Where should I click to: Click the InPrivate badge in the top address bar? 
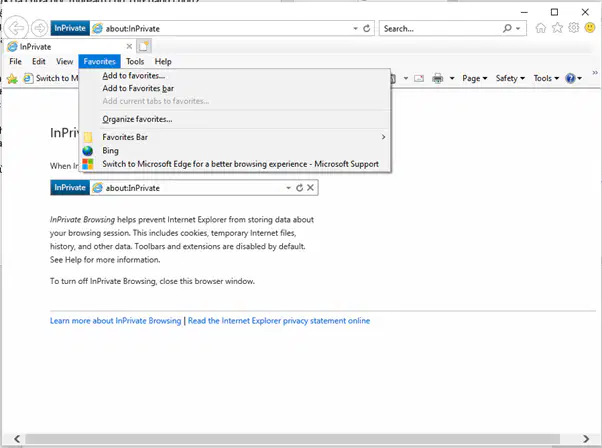[70, 28]
